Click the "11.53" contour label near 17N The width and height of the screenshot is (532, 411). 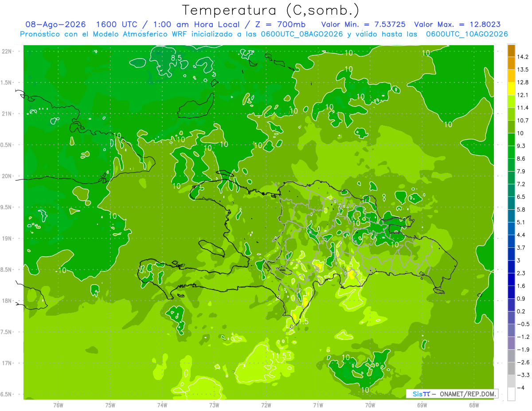tap(282, 356)
